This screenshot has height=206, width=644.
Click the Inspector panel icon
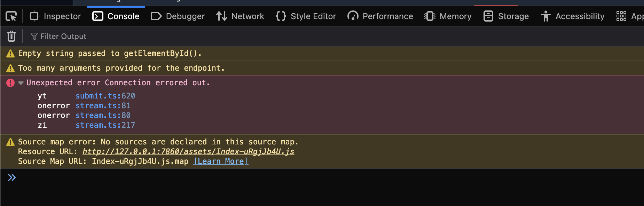tap(34, 16)
